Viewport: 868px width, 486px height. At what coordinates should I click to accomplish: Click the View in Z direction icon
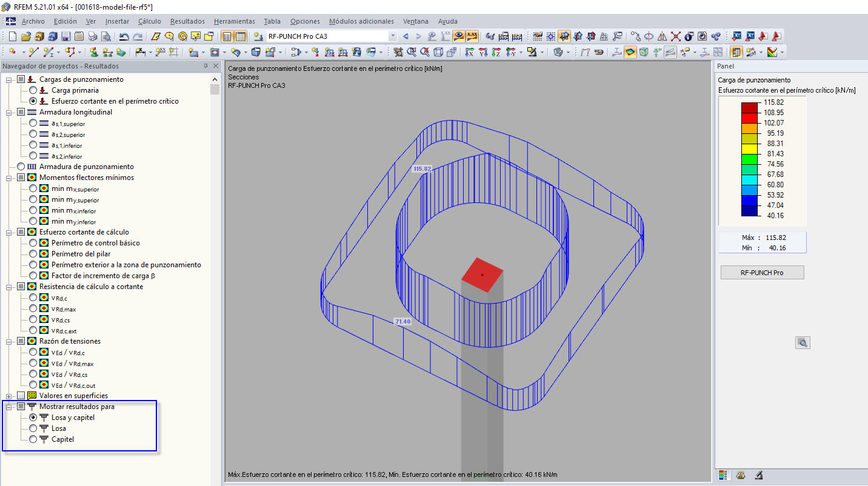pyautogui.click(x=496, y=53)
